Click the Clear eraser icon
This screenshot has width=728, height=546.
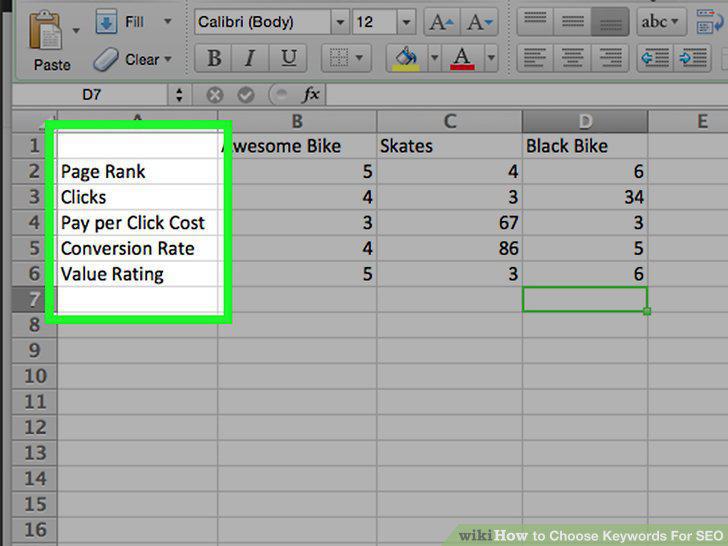(x=106, y=59)
